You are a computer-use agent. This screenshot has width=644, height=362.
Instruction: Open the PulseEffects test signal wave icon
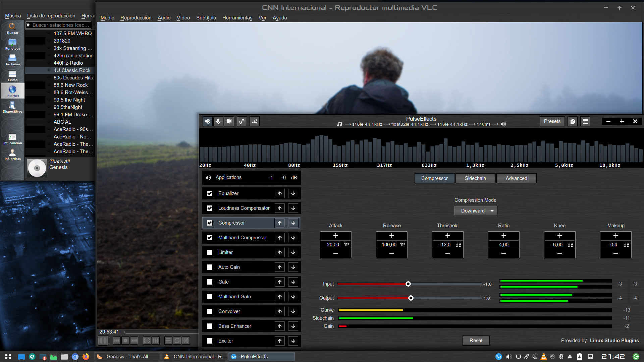(x=242, y=121)
